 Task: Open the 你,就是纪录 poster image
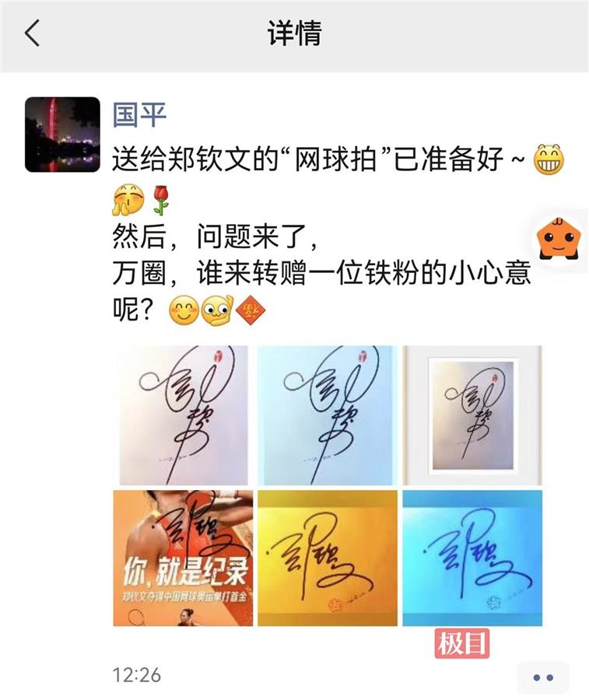[183, 558]
